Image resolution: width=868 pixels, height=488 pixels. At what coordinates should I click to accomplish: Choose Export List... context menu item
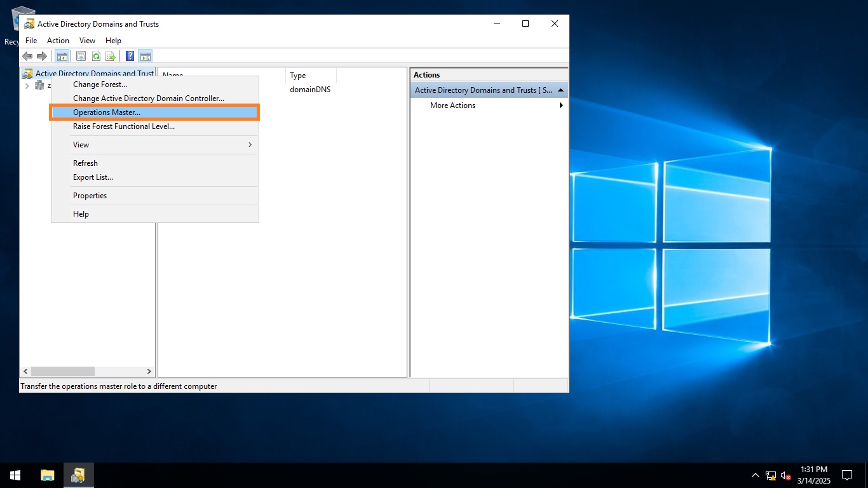click(x=154, y=177)
